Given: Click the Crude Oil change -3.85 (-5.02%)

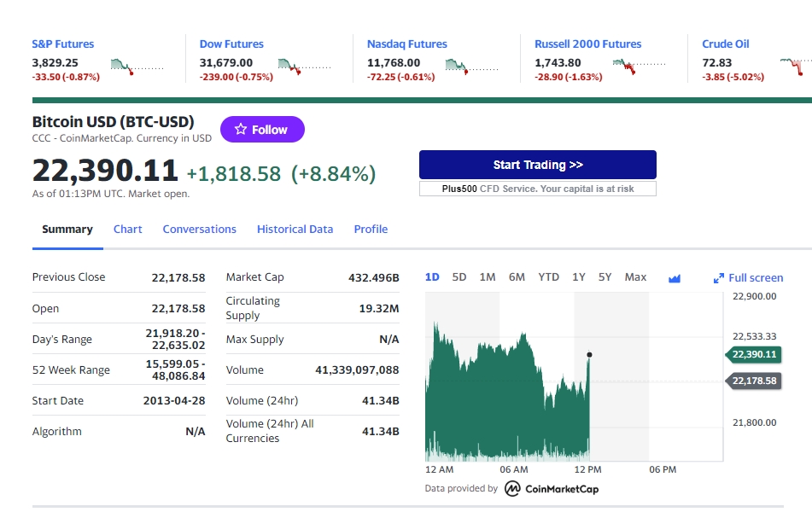Looking at the screenshot, I should click(x=733, y=77).
